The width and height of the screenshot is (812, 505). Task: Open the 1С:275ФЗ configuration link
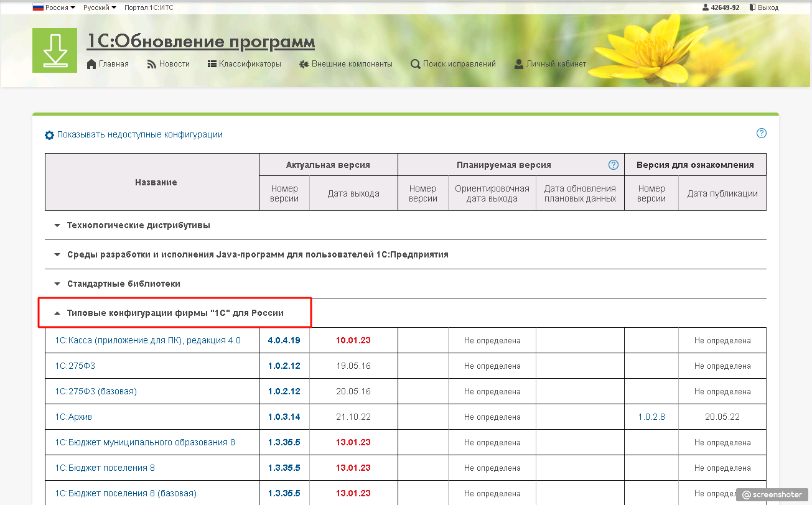coord(75,366)
